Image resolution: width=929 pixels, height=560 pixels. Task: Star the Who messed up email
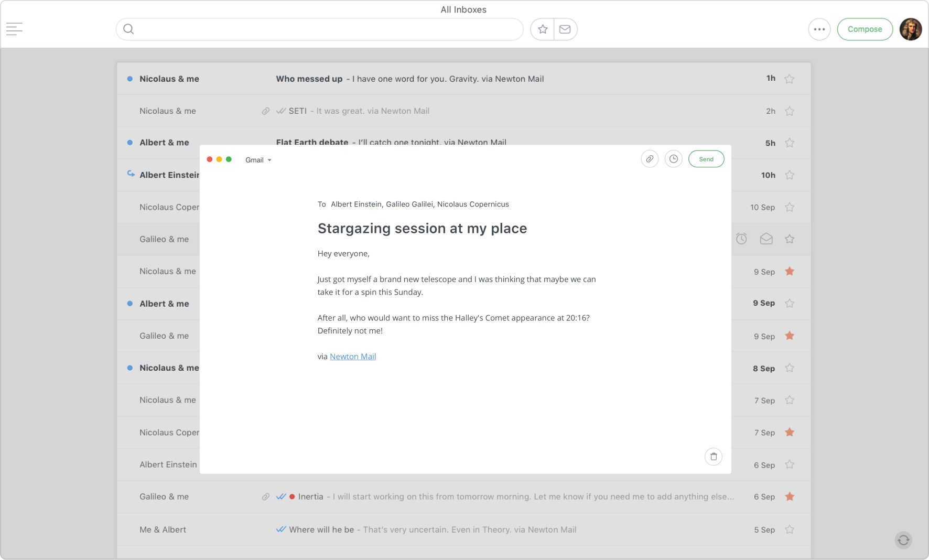pos(790,79)
